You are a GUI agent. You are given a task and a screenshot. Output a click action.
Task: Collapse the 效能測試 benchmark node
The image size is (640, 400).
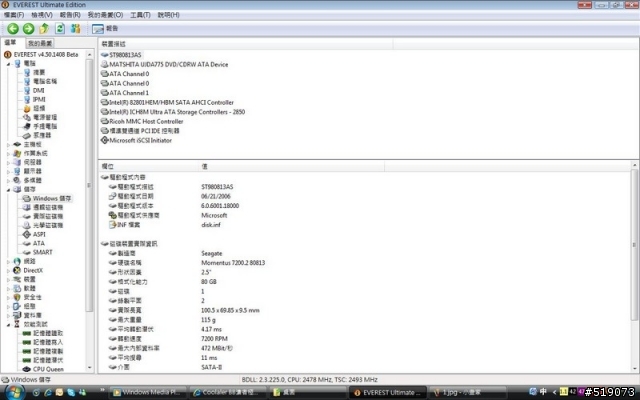[8, 324]
